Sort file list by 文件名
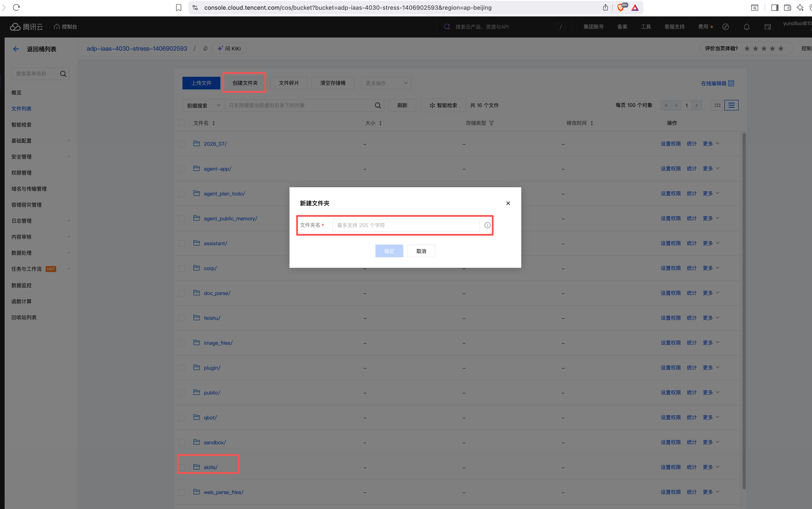The width and height of the screenshot is (812, 509). point(214,123)
